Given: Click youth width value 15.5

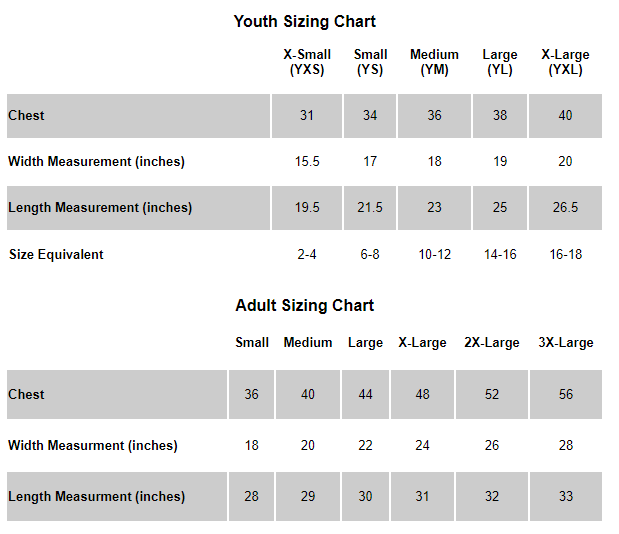Looking at the screenshot, I should pos(307,161).
